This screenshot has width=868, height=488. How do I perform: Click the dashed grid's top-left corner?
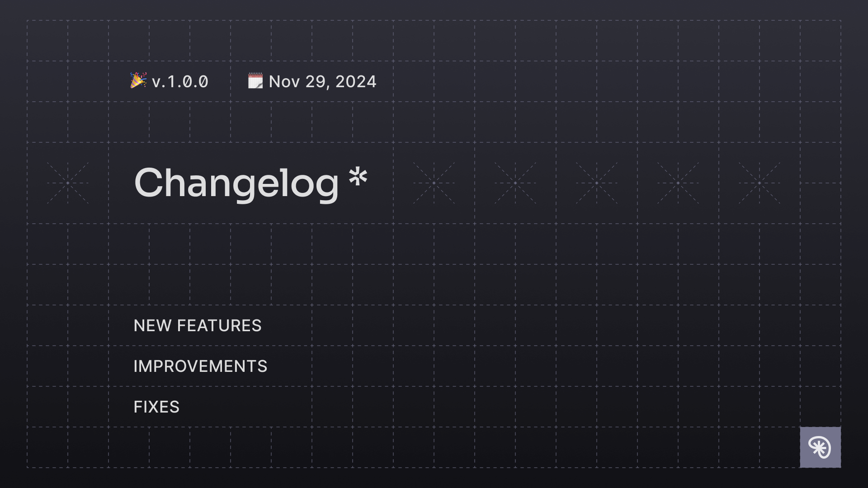coord(27,20)
